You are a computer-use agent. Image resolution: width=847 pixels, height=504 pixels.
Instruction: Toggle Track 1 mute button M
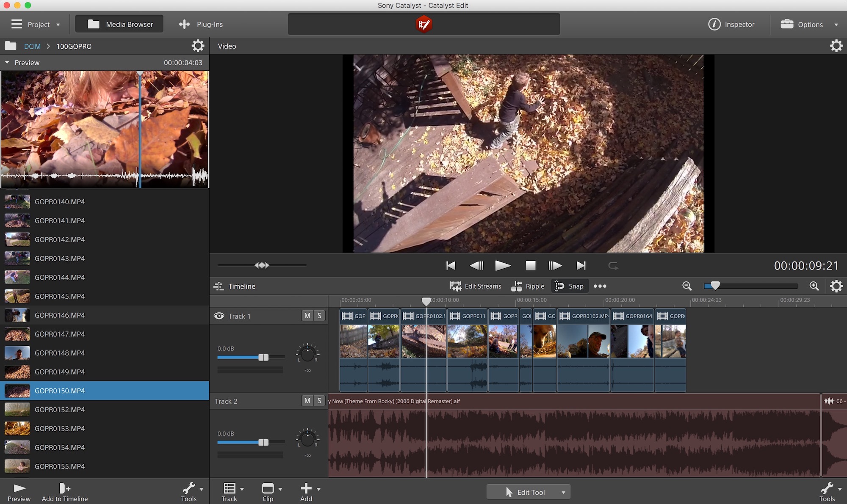[x=307, y=315]
